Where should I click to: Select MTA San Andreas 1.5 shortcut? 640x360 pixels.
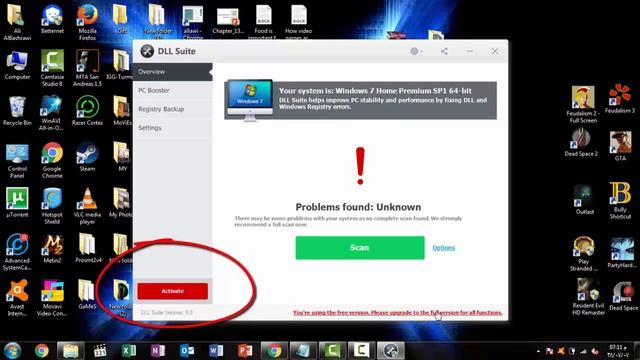pyautogui.click(x=87, y=68)
